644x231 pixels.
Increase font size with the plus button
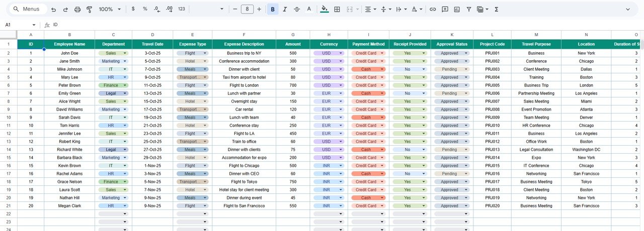click(259, 9)
